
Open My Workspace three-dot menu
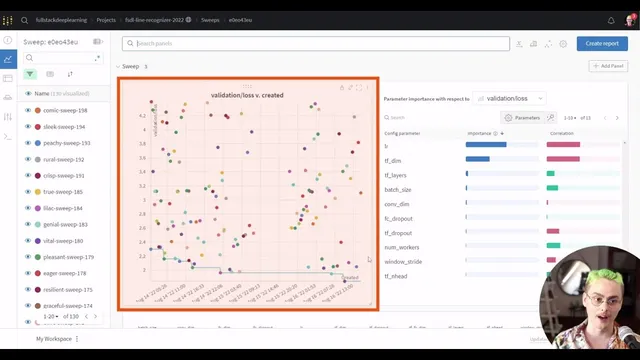pos(77,339)
